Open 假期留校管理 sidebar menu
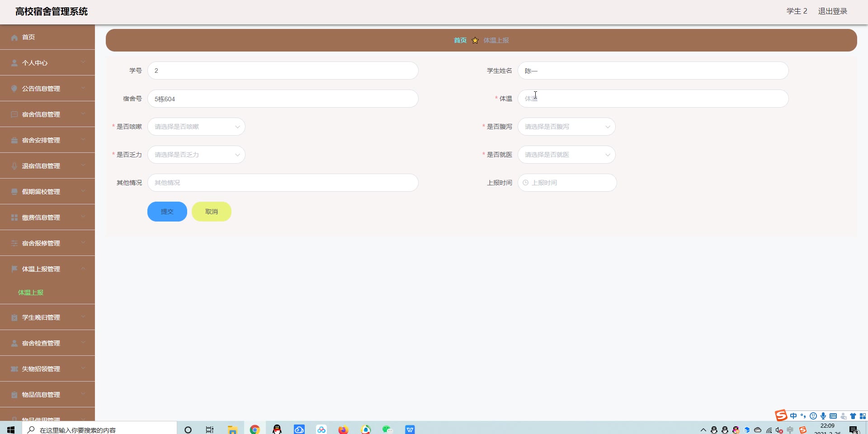868x434 pixels. pyautogui.click(x=47, y=192)
